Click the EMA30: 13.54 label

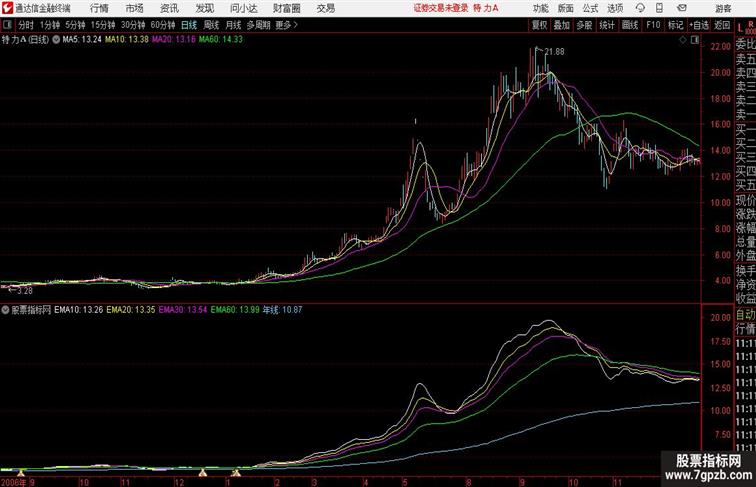click(183, 310)
